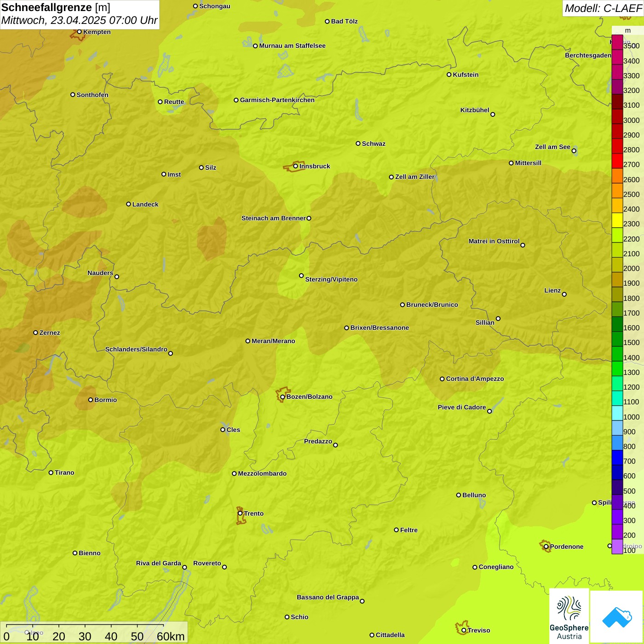
Task: Click the 'Tirano' label
Action: (x=64, y=472)
